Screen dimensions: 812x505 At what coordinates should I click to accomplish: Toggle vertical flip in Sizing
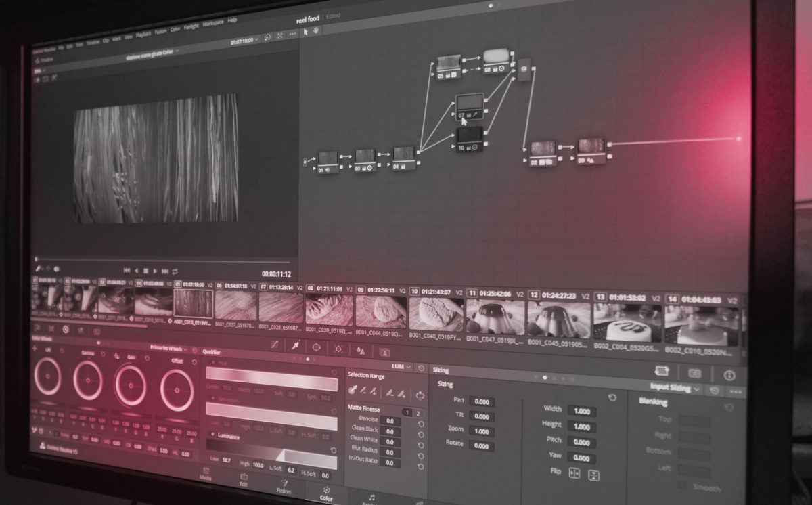click(x=593, y=475)
